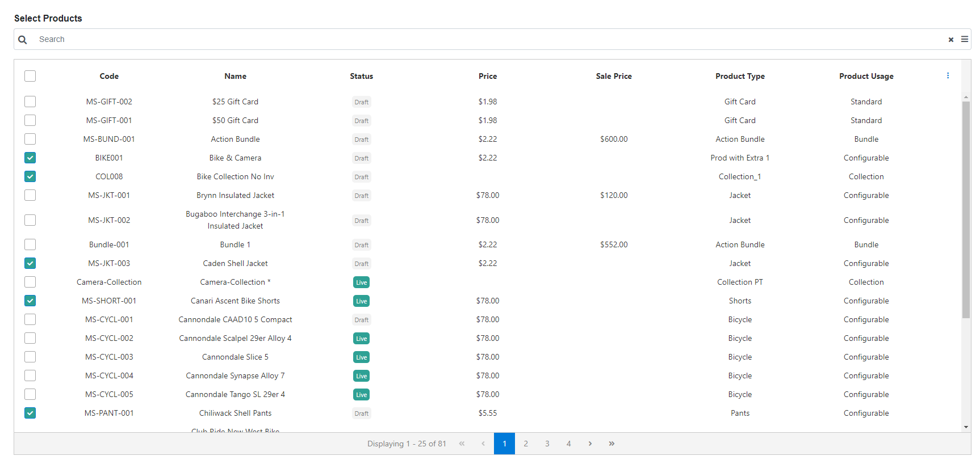Tick the Camera-Collection row checkbox
Viewport: 980px width, 460px height.
pyautogui.click(x=30, y=282)
